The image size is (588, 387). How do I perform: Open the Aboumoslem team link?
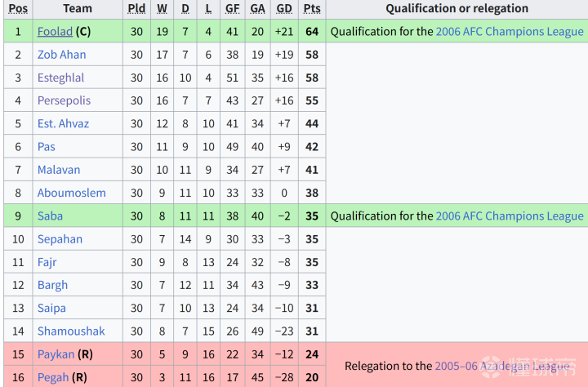72,193
